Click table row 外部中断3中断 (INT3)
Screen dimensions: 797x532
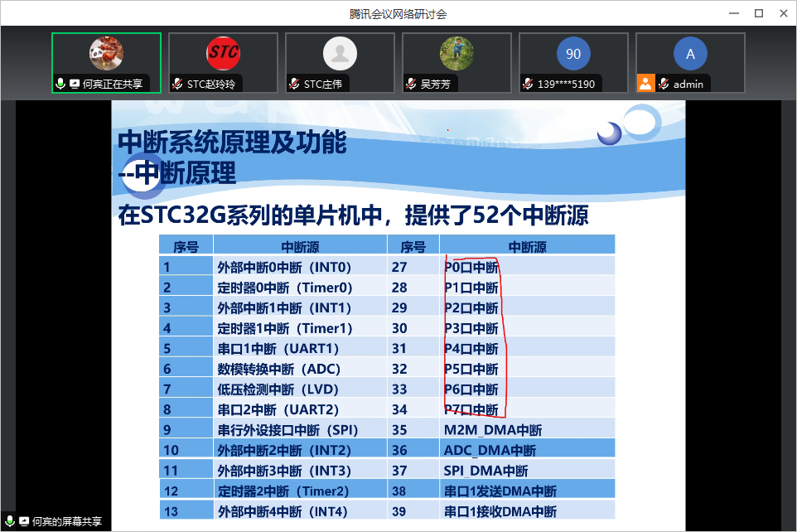click(273, 470)
